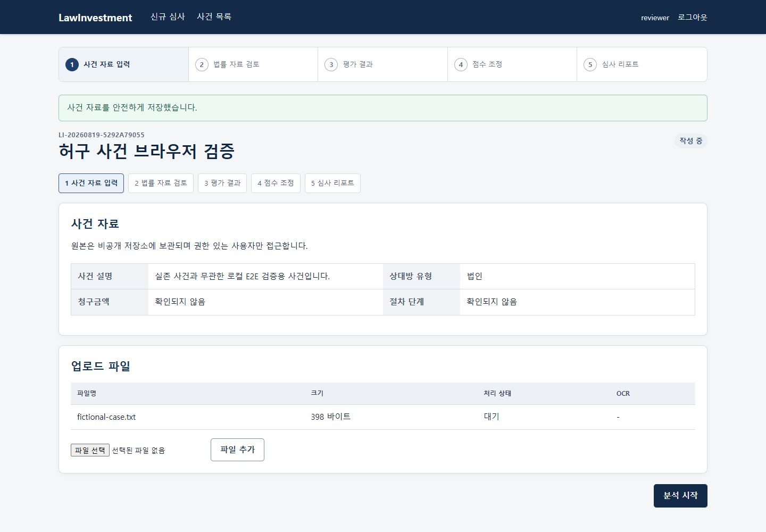Click the 작성 중 status badge
The height and width of the screenshot is (532, 766).
pos(690,141)
